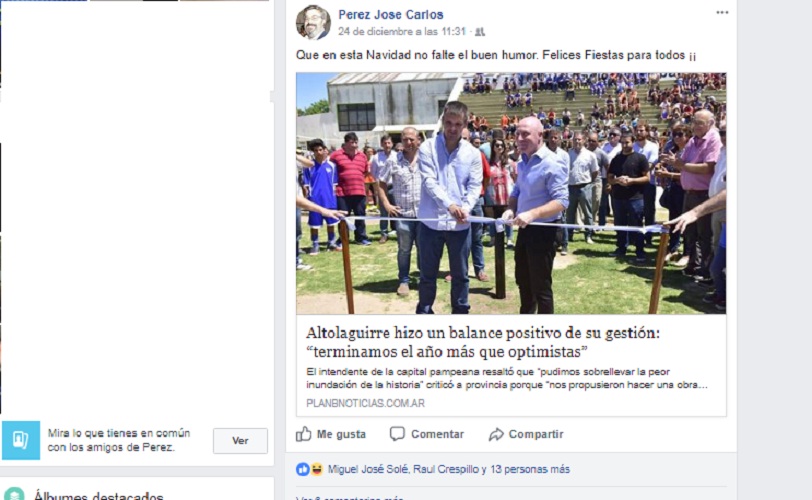Open the 24 de diciembre timestamp link
The image size is (812, 500).
pos(402,32)
